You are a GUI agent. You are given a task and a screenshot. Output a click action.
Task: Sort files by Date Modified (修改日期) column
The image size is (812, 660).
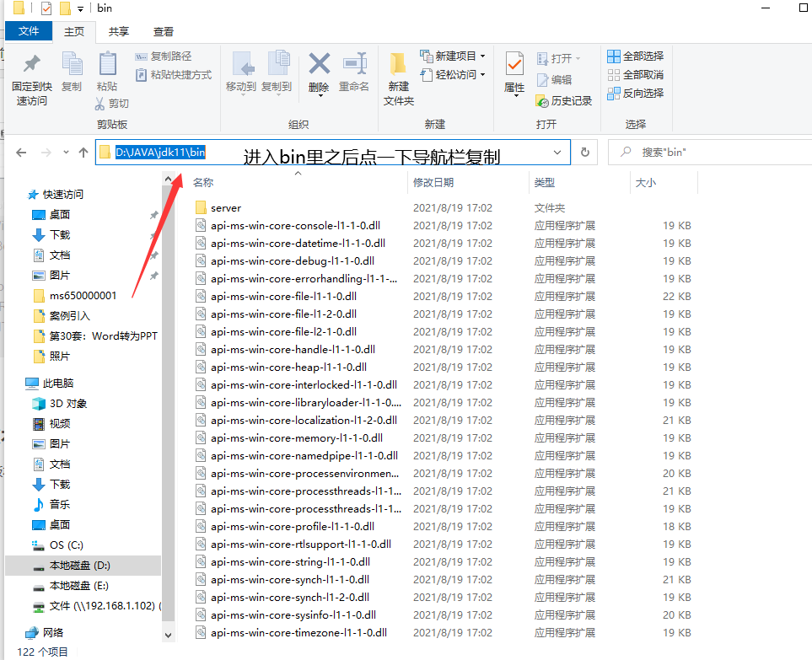[x=433, y=182]
